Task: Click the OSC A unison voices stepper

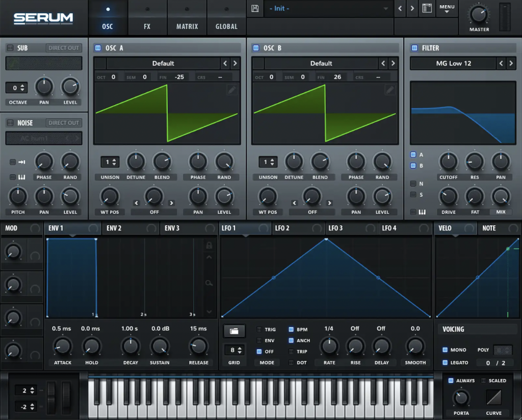Action: (110, 162)
